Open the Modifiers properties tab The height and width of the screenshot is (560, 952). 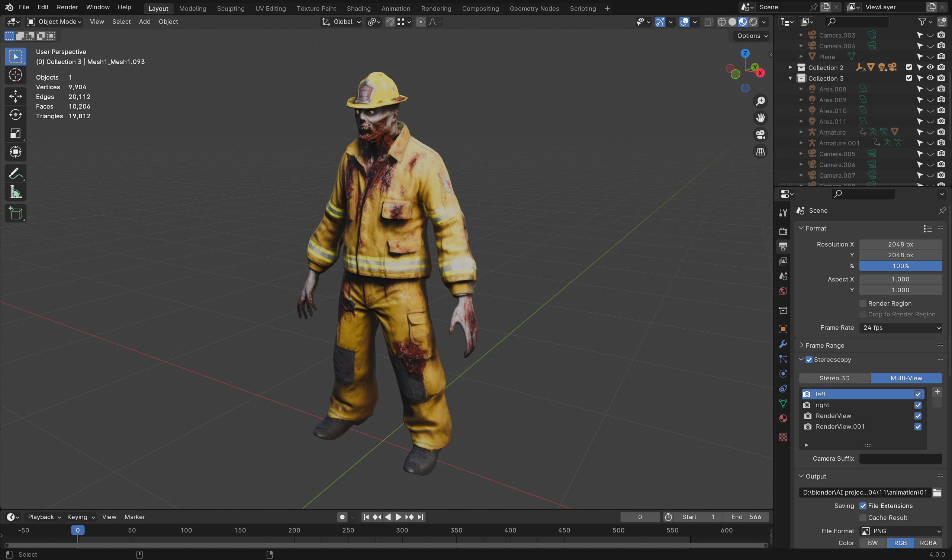pyautogui.click(x=783, y=344)
